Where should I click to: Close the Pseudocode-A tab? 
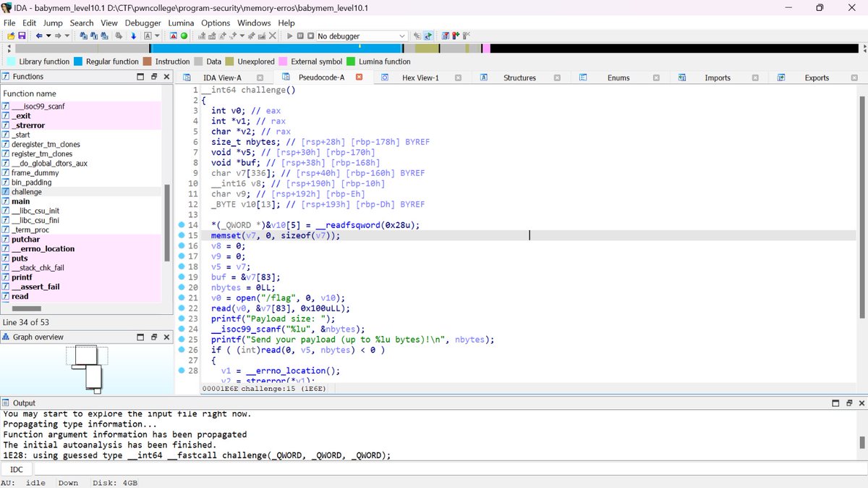tap(359, 77)
